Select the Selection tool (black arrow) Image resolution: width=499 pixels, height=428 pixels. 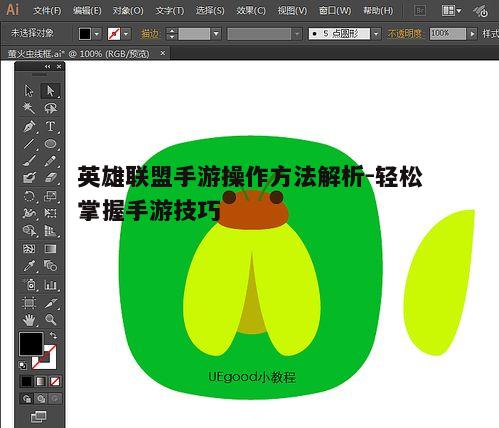coord(29,91)
